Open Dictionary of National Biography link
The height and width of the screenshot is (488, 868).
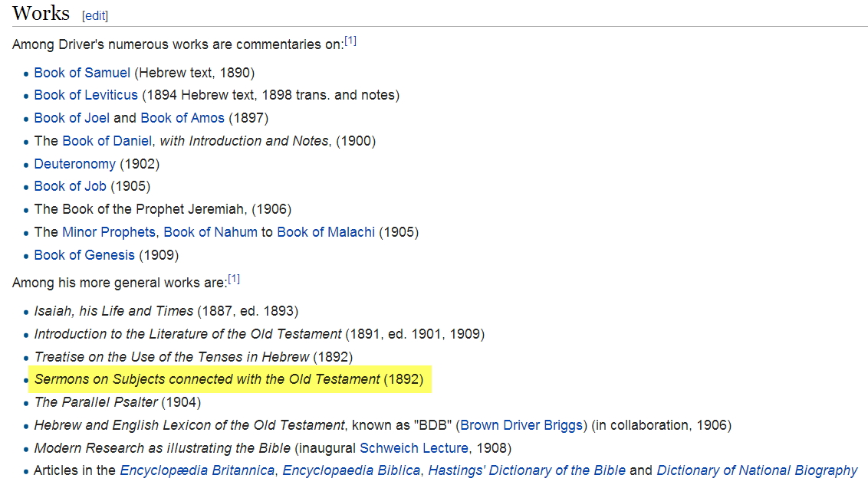(x=757, y=470)
